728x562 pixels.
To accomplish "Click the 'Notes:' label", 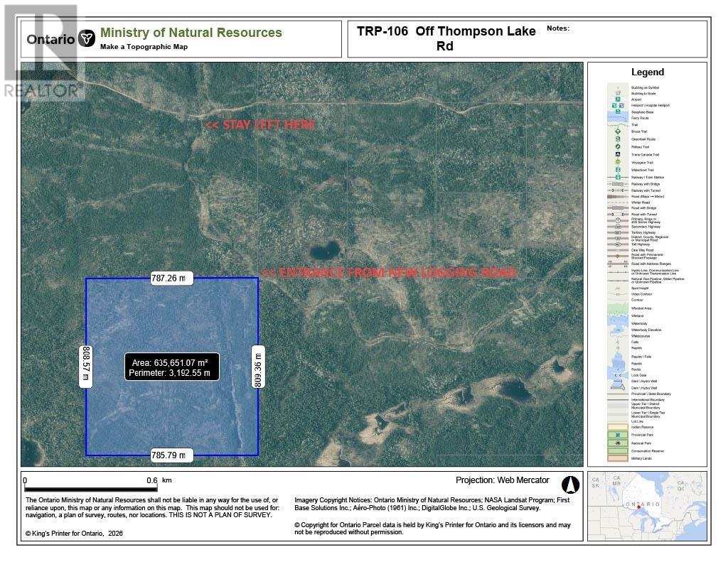I will [557, 28].
